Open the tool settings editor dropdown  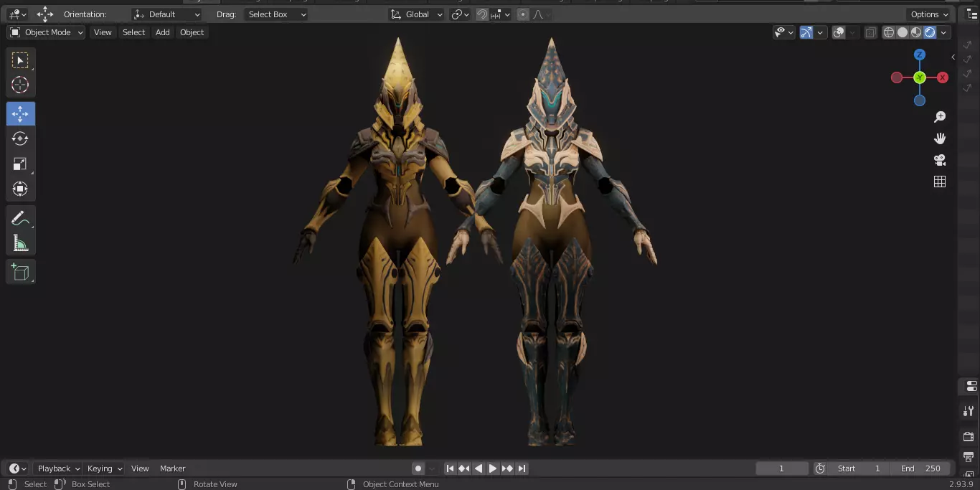(18, 14)
